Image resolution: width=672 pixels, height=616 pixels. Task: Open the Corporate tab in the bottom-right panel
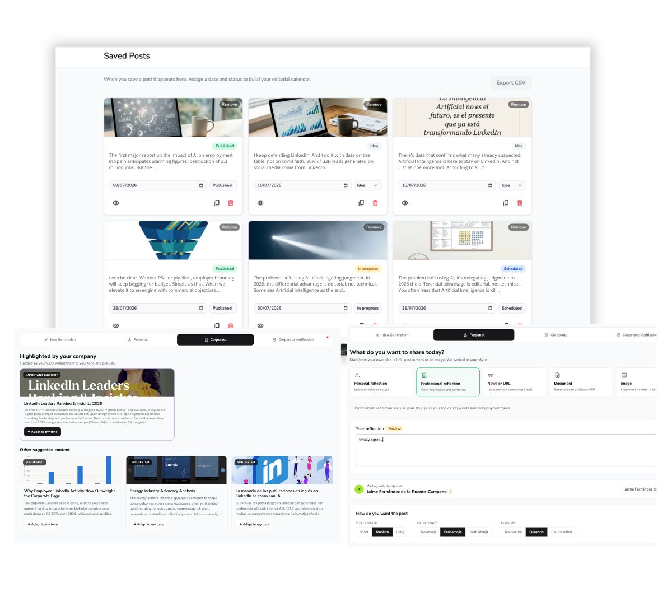point(556,335)
